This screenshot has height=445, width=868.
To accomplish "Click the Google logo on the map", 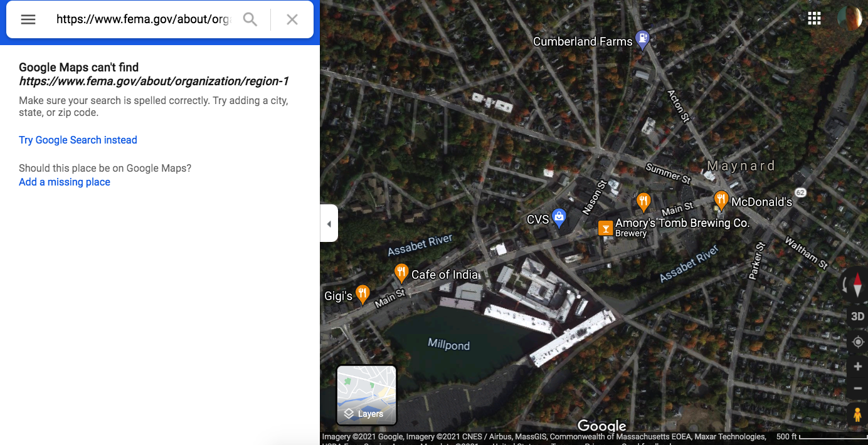I will pyautogui.click(x=601, y=426).
